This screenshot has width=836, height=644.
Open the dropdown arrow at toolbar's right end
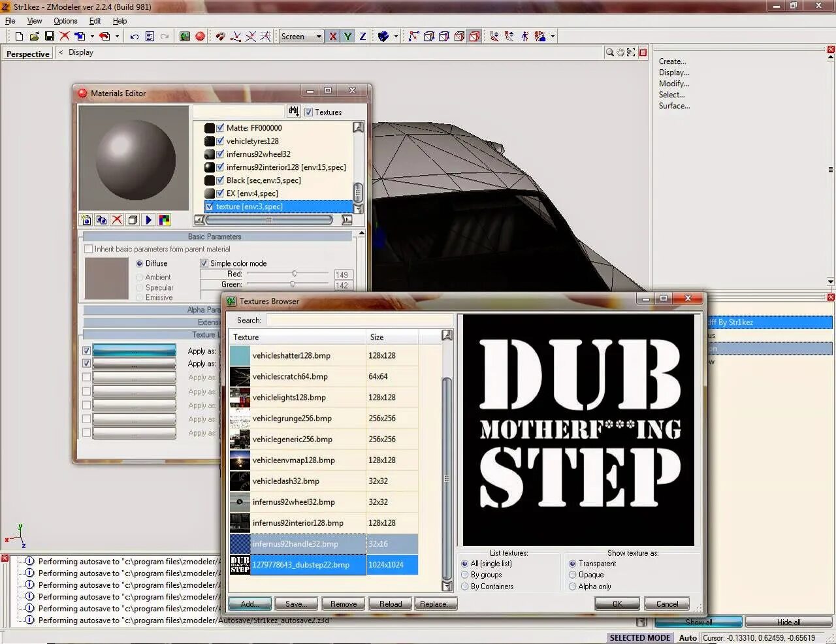(x=553, y=37)
